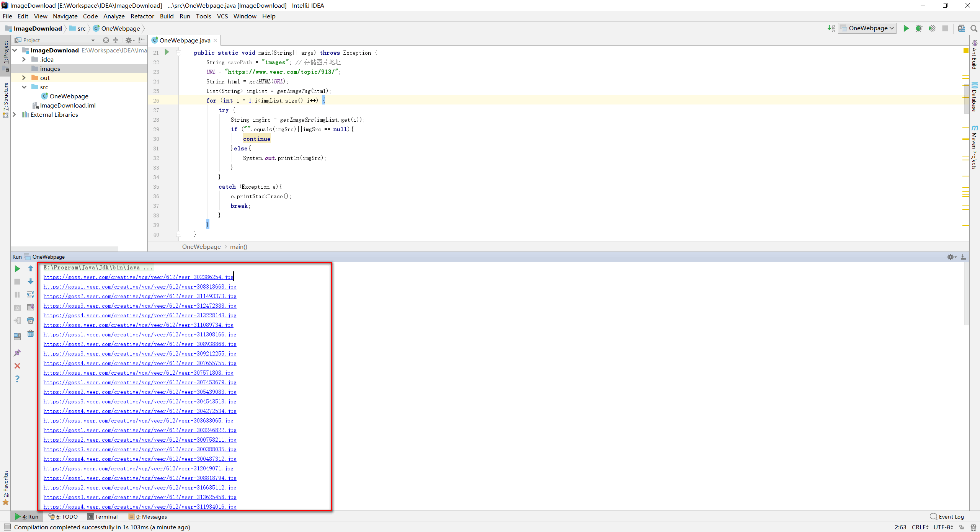
Task: Toggle scroll to end of console output
Action: (x=31, y=307)
